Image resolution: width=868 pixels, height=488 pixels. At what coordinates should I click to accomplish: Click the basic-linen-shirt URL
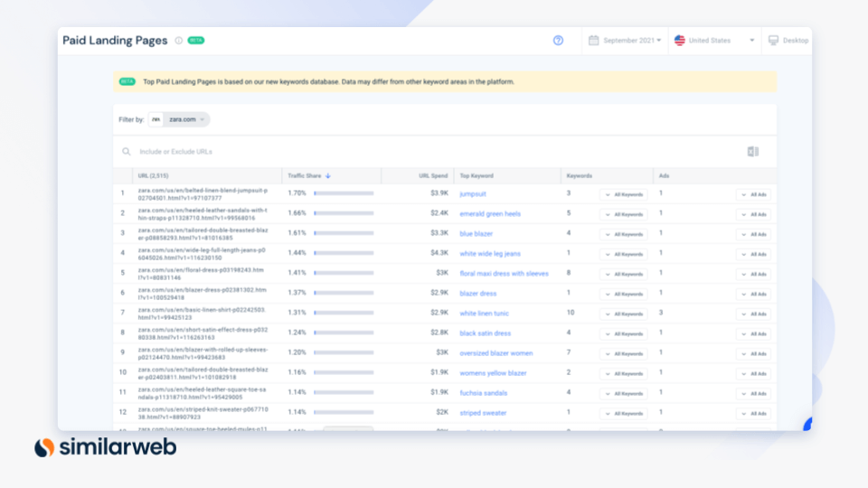pos(202,314)
